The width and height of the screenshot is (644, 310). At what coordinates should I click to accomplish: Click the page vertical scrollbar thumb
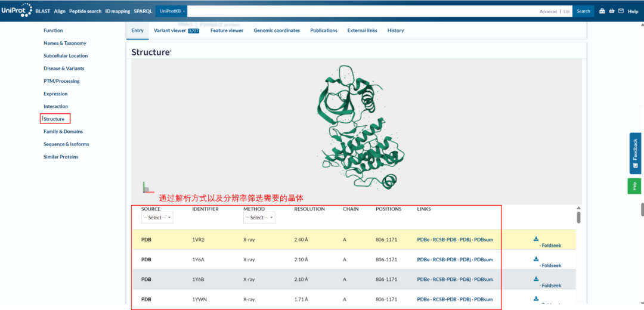click(x=642, y=209)
